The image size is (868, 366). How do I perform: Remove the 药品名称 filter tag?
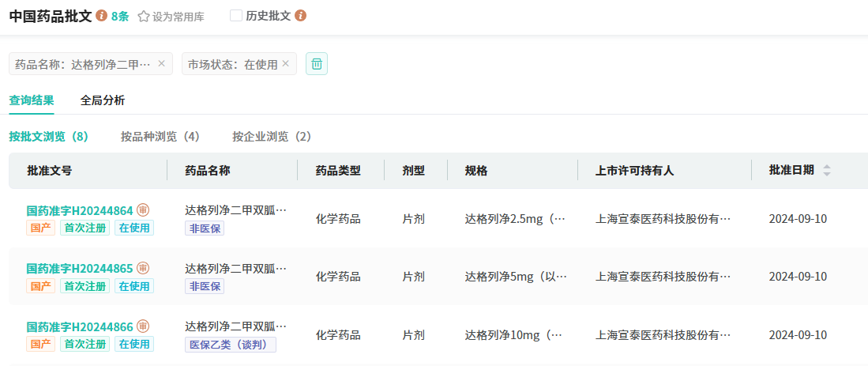tap(162, 64)
